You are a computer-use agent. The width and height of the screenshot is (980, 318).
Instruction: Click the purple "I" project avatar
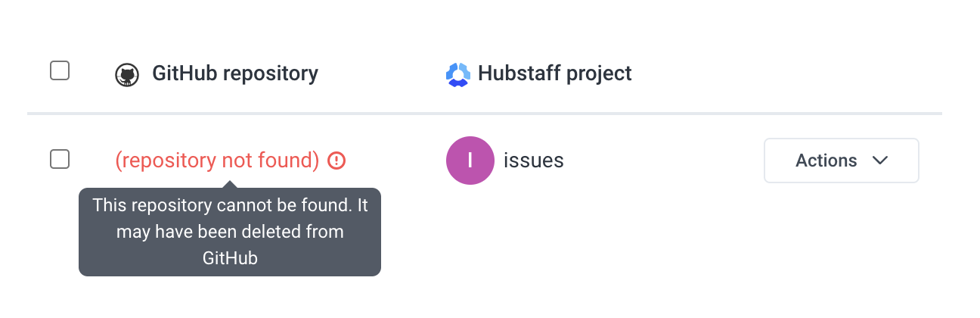click(x=470, y=161)
